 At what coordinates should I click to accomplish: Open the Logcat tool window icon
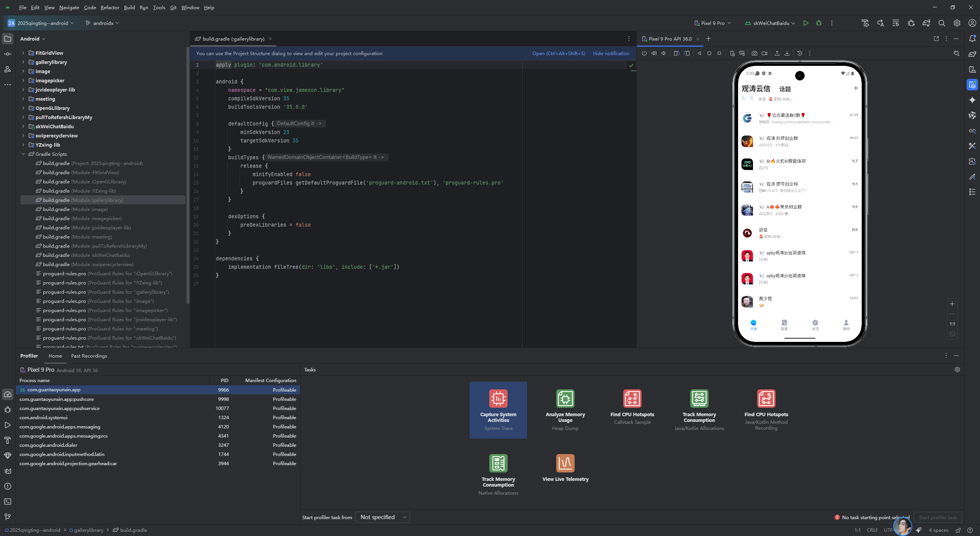(x=8, y=471)
